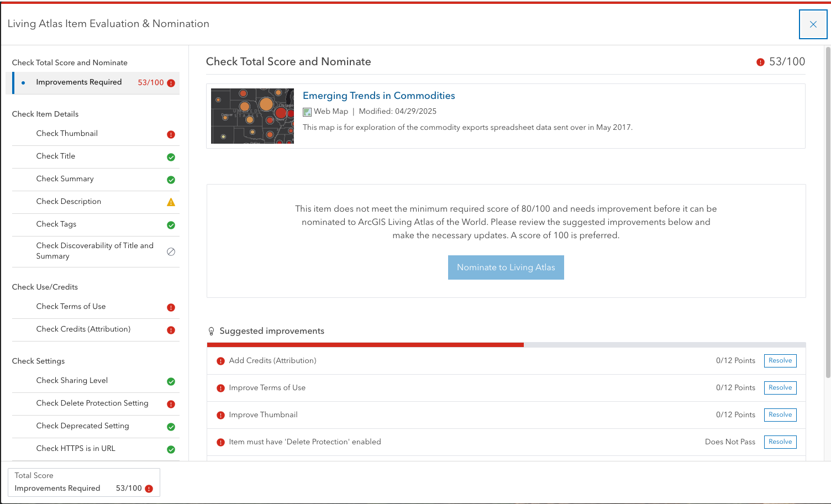This screenshot has height=504, width=831.
Task: Click the error icon beside Improve Terms of Use
Action: point(220,388)
